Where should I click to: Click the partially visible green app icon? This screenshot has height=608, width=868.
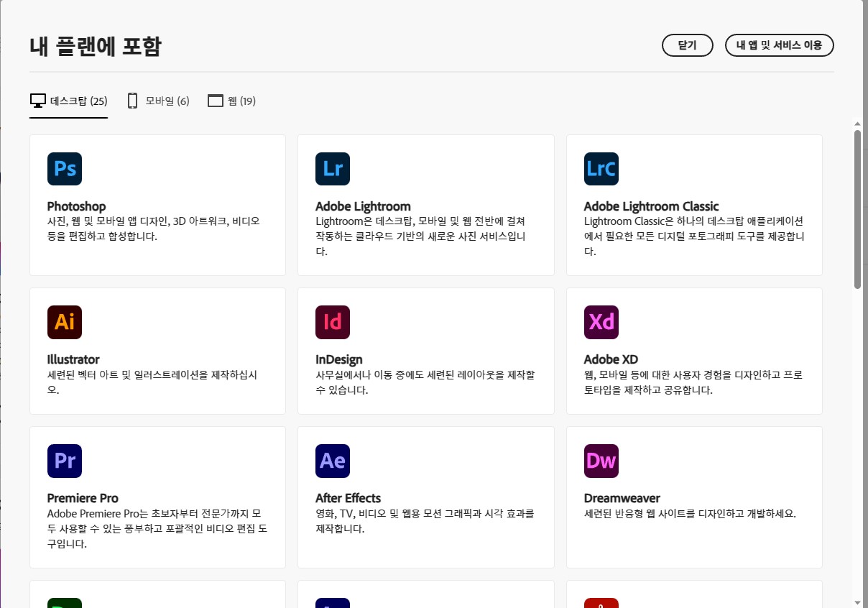click(64, 604)
